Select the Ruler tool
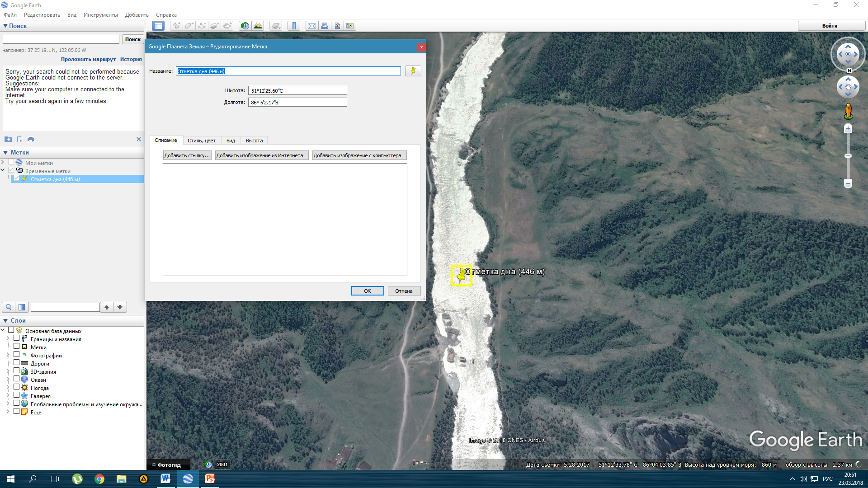 tap(294, 26)
